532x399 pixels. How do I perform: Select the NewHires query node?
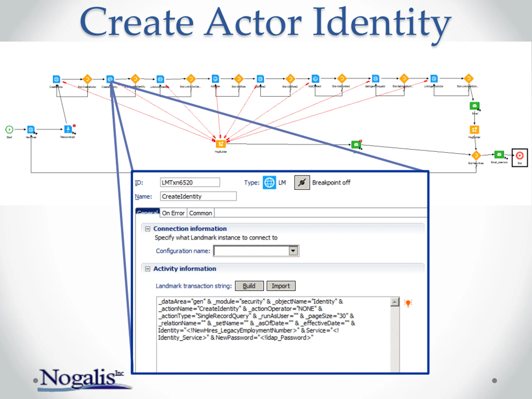tap(31, 130)
